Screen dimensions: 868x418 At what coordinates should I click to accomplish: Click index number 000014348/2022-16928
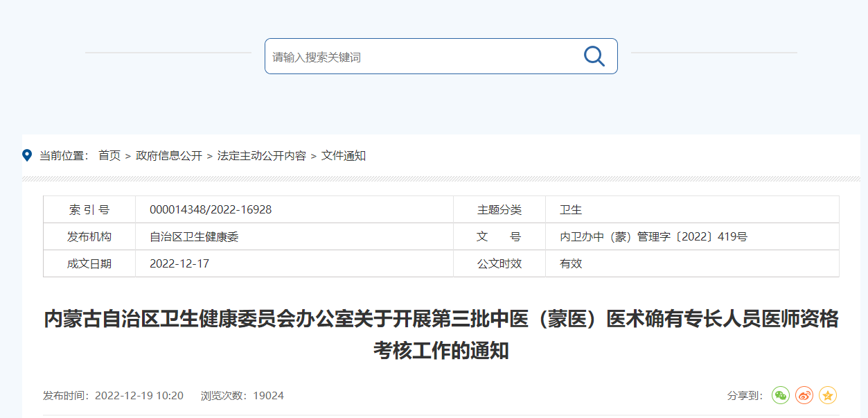211,209
